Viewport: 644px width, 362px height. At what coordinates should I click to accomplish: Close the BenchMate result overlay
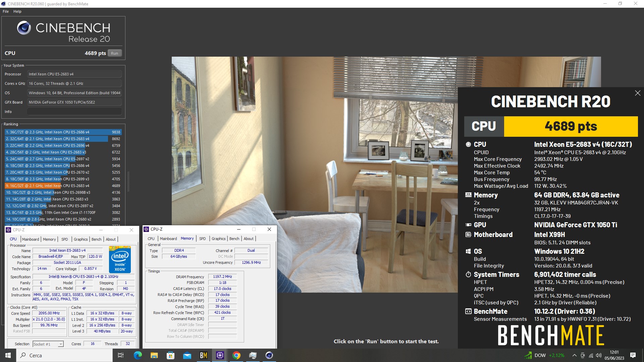point(638,93)
